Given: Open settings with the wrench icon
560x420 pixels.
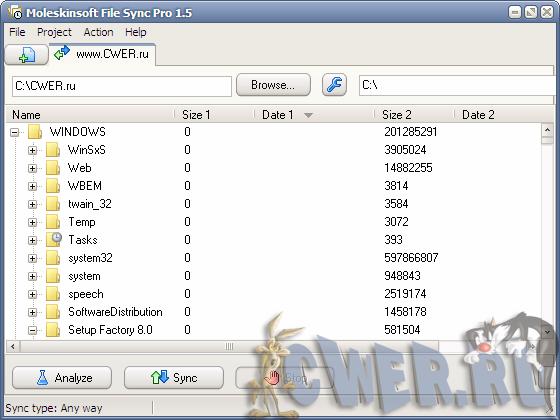Looking at the screenshot, I should pyautogui.click(x=334, y=85).
